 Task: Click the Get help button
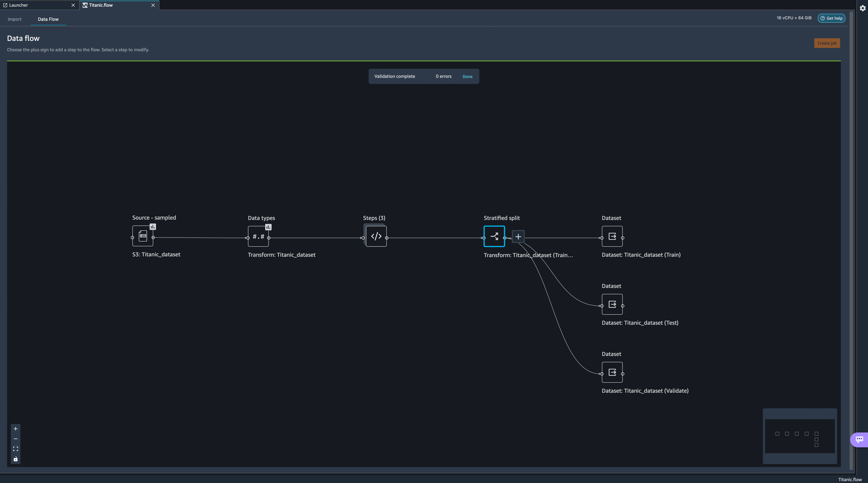click(831, 18)
